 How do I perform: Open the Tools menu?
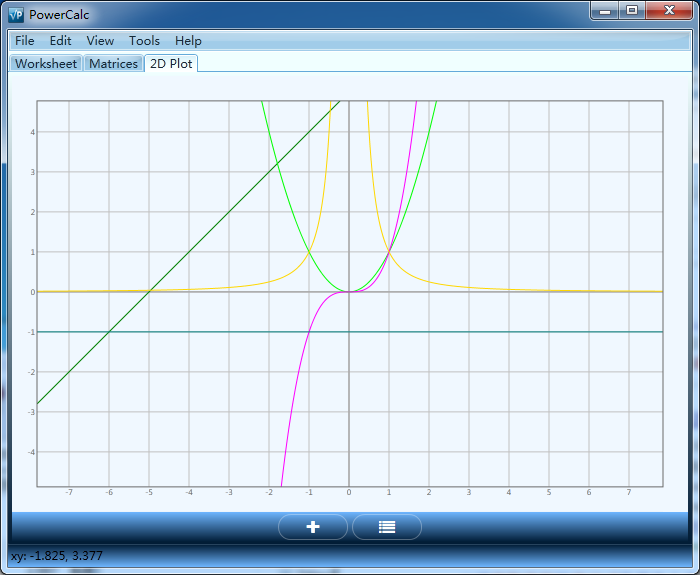(144, 41)
